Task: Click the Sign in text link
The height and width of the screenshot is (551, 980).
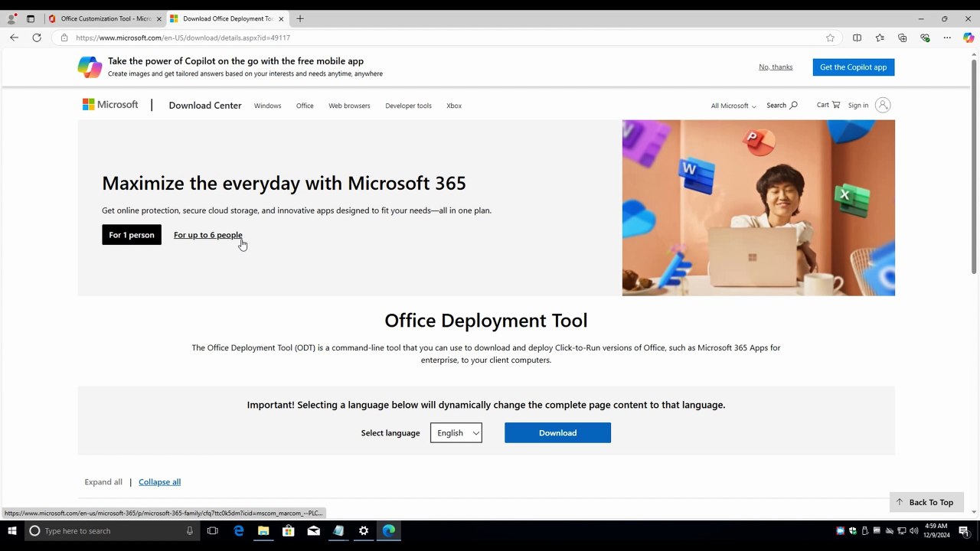Action: pyautogui.click(x=857, y=106)
